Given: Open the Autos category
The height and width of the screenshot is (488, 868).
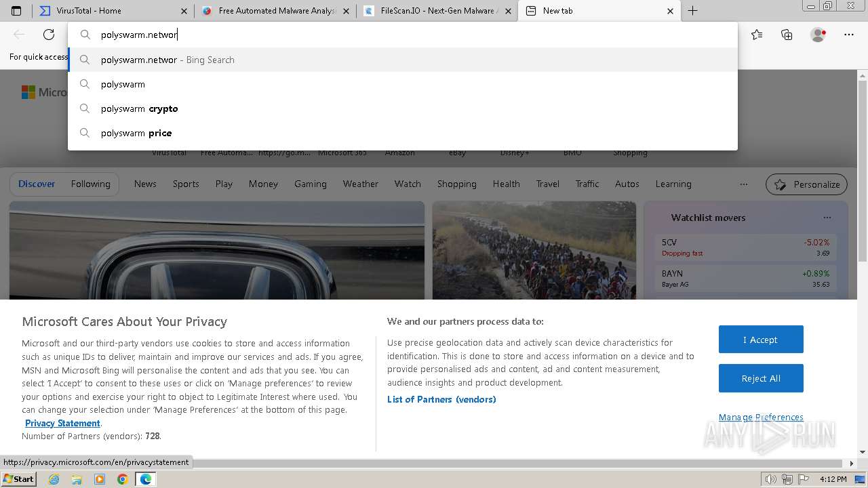Looking at the screenshot, I should pos(627,184).
